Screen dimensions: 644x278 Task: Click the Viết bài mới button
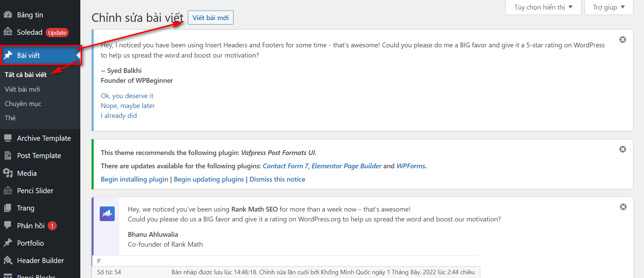(x=210, y=18)
